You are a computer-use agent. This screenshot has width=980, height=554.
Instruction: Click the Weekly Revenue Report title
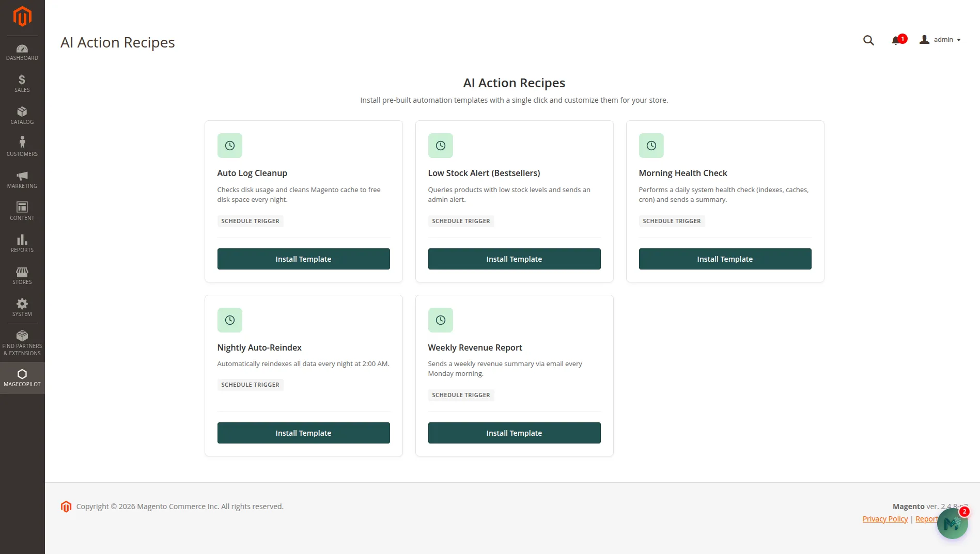475,348
